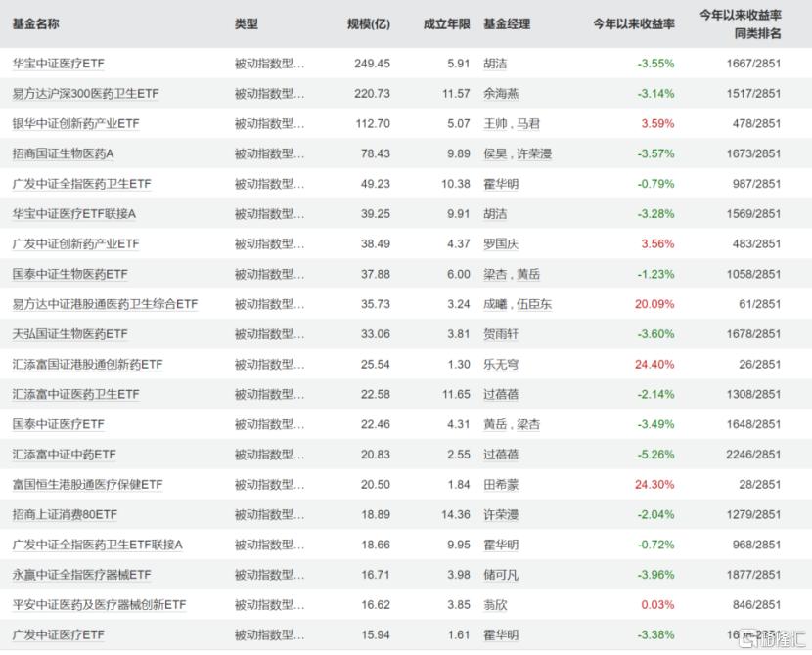
Task: Select the fund size value 112.70
Action: tap(373, 123)
